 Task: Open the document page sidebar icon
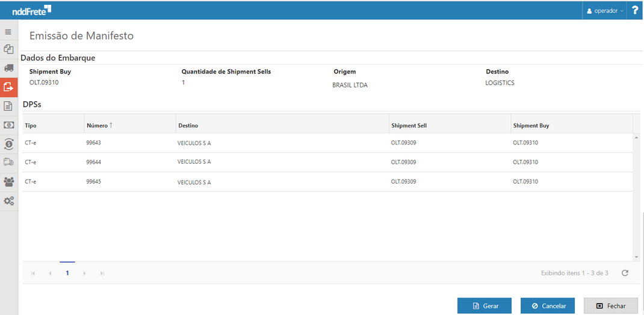click(x=8, y=106)
